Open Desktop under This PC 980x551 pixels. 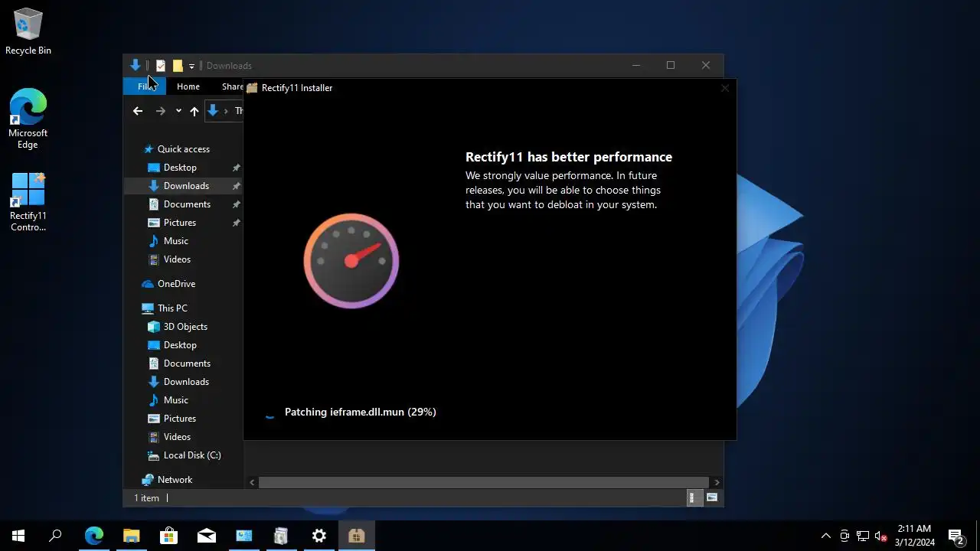(x=180, y=345)
